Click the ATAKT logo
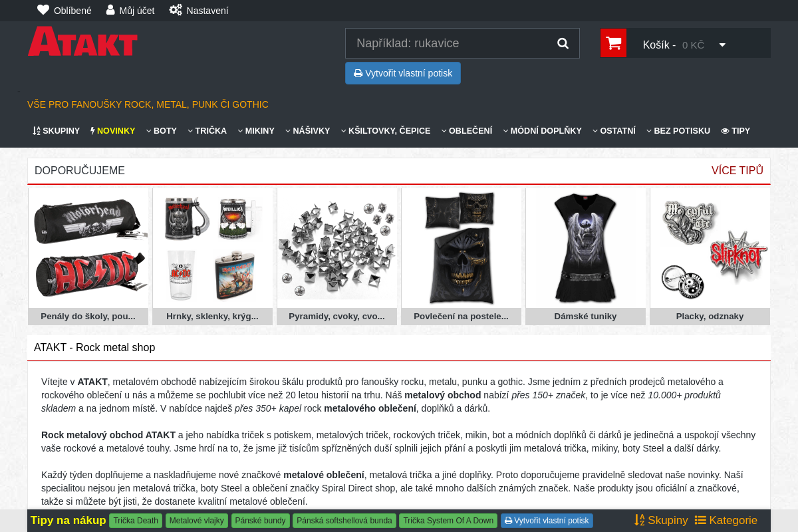Viewport: 798px width, 532px height. click(x=83, y=41)
